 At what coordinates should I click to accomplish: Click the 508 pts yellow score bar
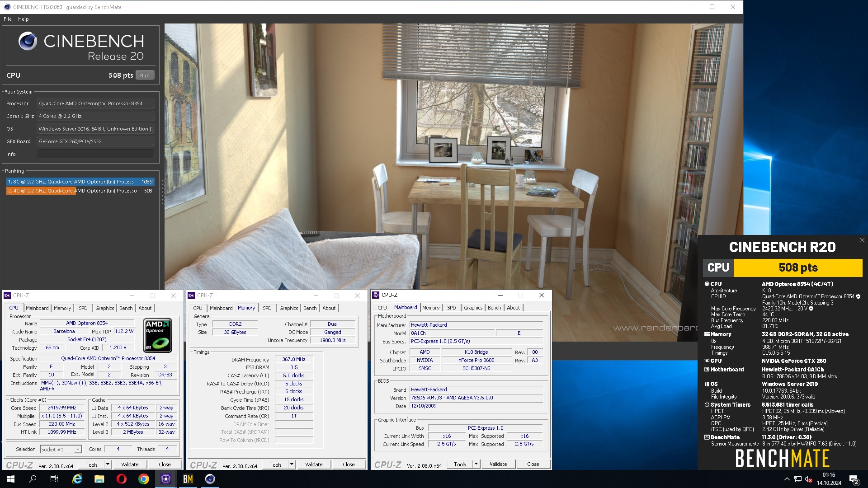click(798, 267)
